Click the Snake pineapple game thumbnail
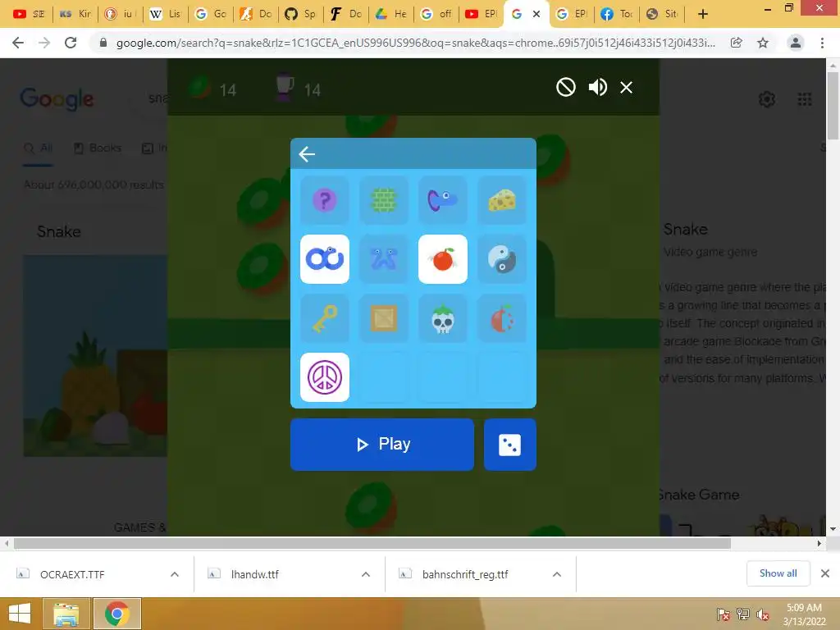Screen dimensions: 840x630 click(95, 356)
